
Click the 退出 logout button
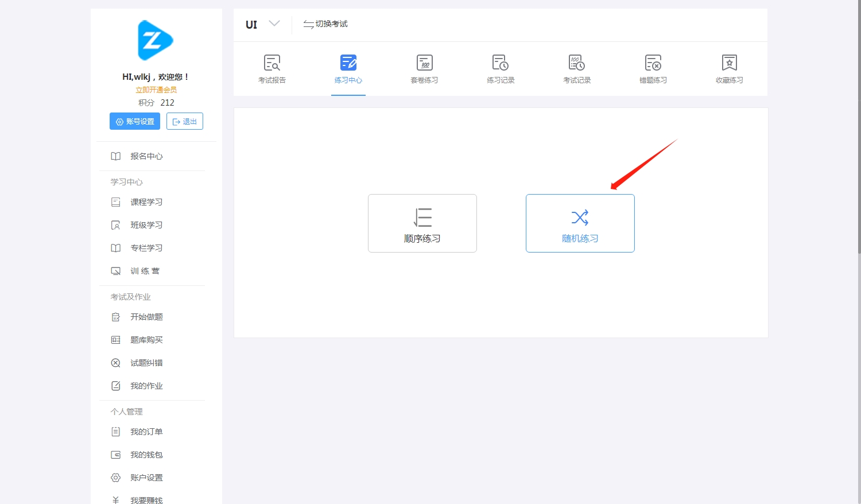click(x=185, y=121)
